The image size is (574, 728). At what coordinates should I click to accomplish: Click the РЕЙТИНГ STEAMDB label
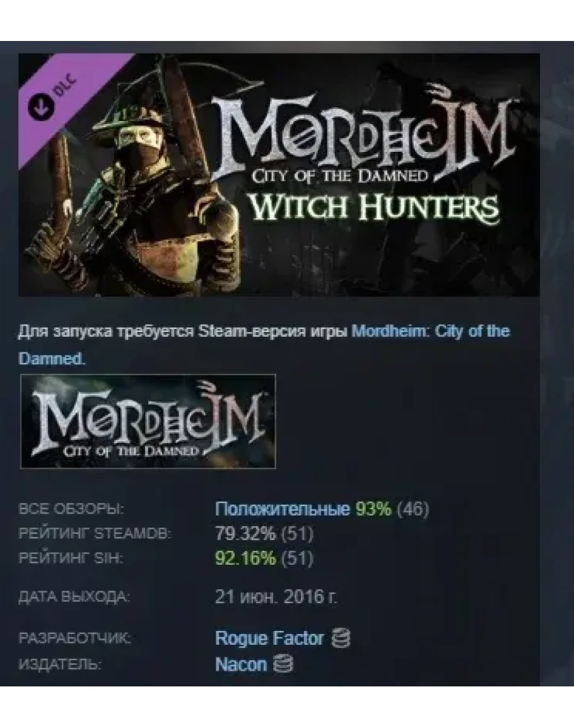coord(95,533)
